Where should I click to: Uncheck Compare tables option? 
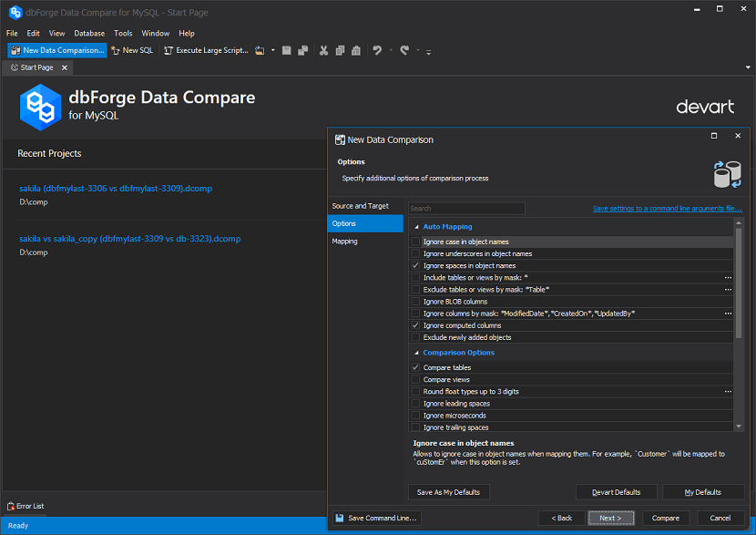(x=415, y=367)
